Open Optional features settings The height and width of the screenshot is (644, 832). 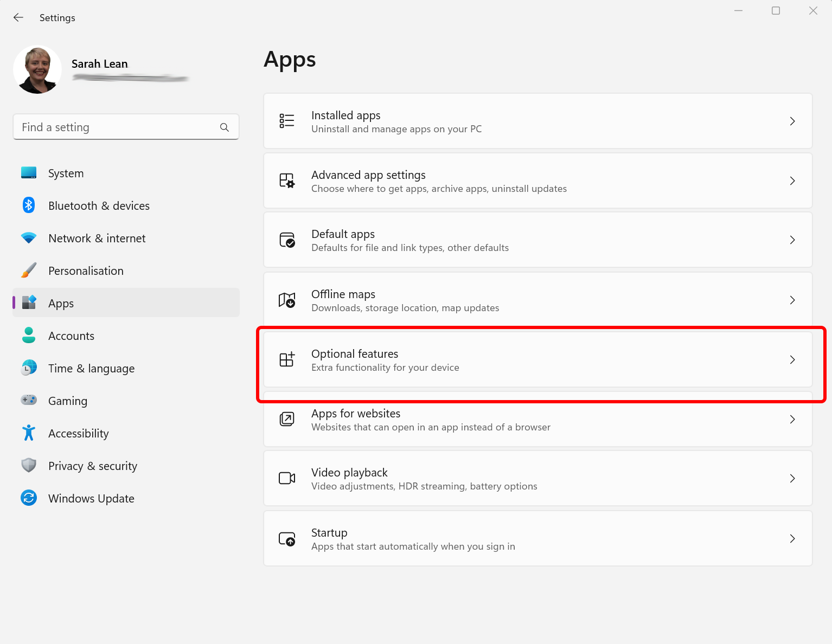tap(537, 359)
